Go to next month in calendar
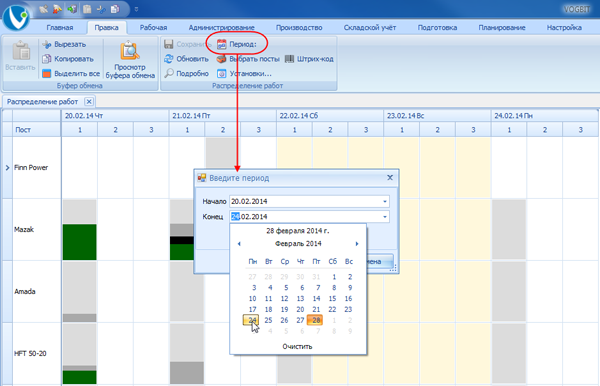The image size is (600, 386). (x=357, y=244)
